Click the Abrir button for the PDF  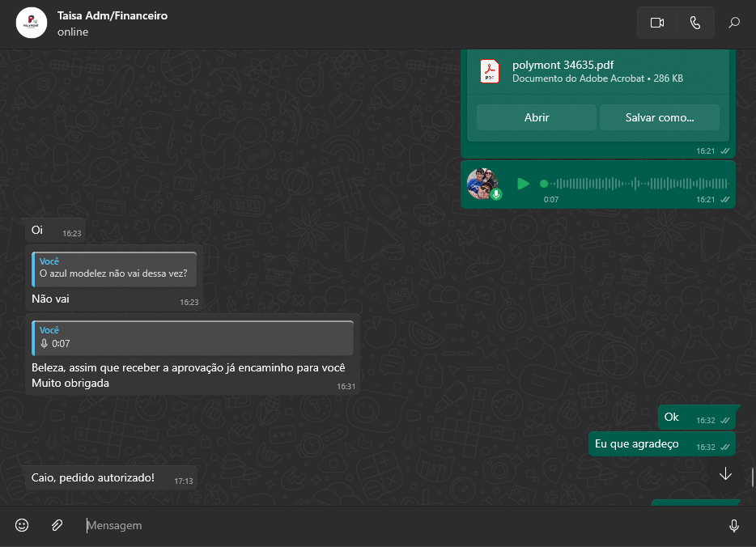point(536,117)
